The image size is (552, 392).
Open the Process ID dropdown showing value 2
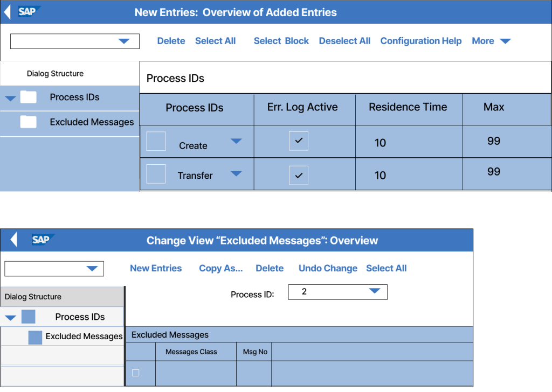(374, 292)
